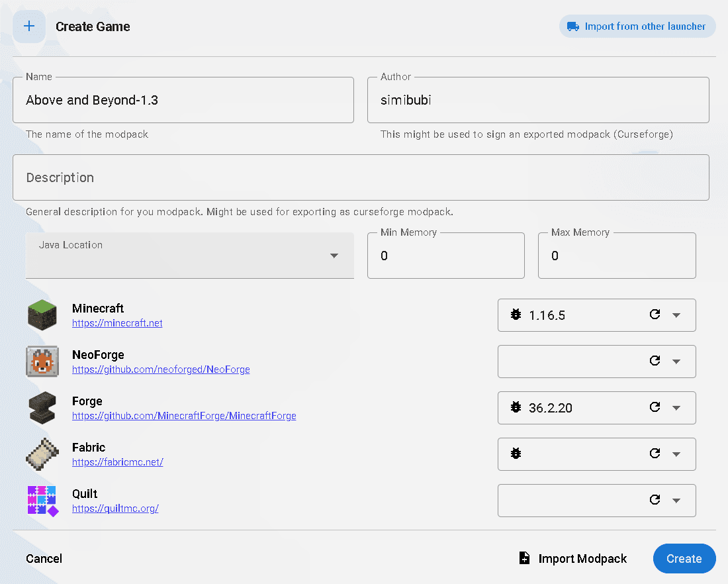Click the Fabric label
The image size is (728, 584).
click(x=89, y=448)
